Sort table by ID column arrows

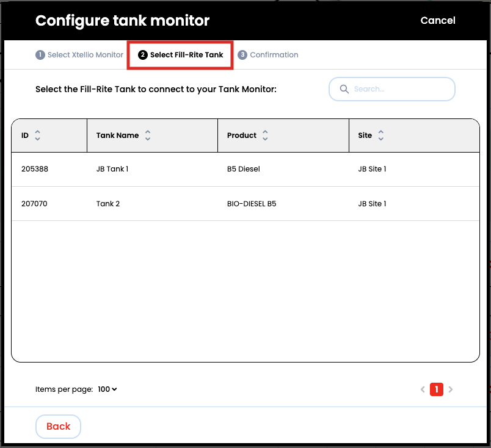pyautogui.click(x=37, y=135)
